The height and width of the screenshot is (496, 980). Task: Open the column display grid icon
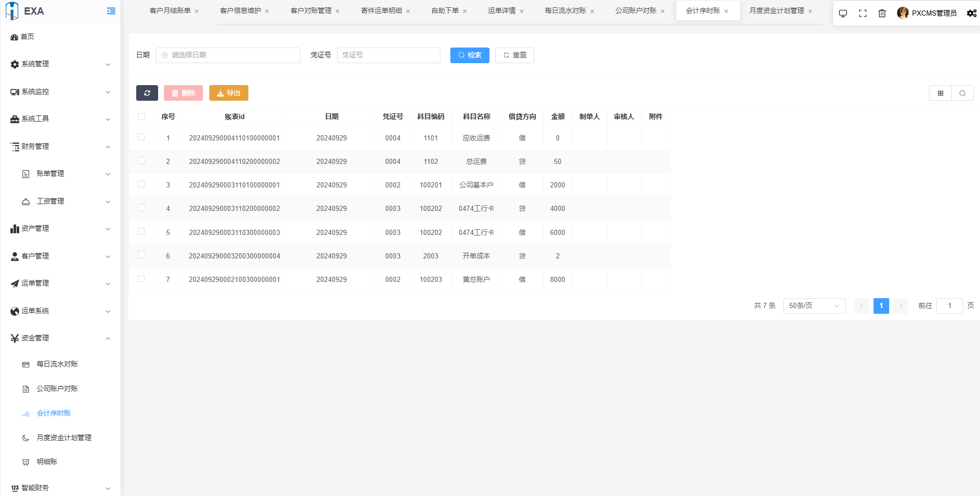pyautogui.click(x=940, y=93)
